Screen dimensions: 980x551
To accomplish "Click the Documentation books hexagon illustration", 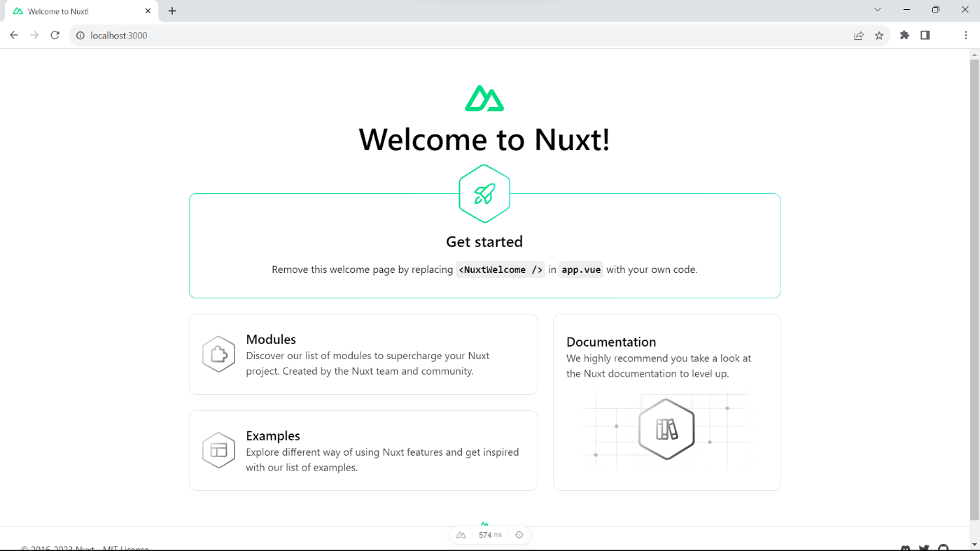I will click(x=666, y=429).
